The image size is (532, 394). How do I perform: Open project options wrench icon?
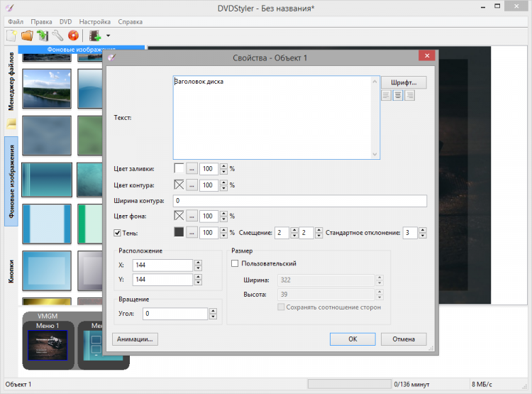[x=57, y=35]
